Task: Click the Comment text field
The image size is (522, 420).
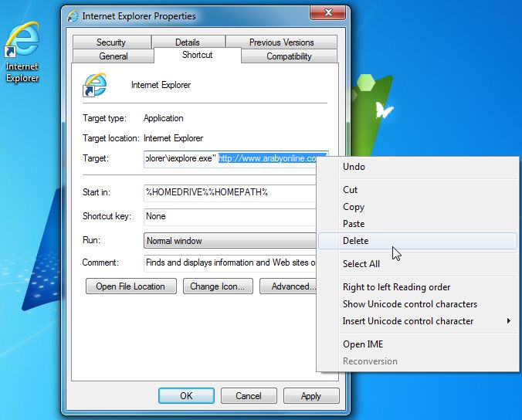Action: point(229,263)
